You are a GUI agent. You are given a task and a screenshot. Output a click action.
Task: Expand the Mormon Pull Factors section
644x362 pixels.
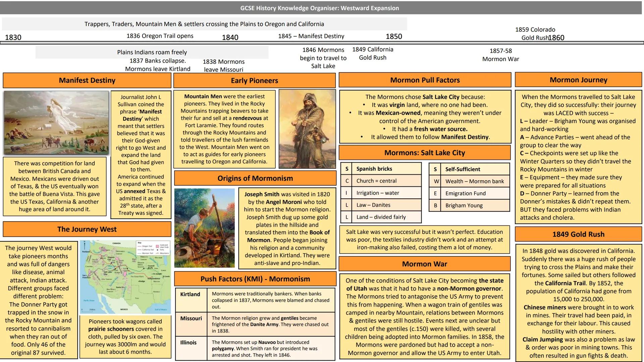424,80
